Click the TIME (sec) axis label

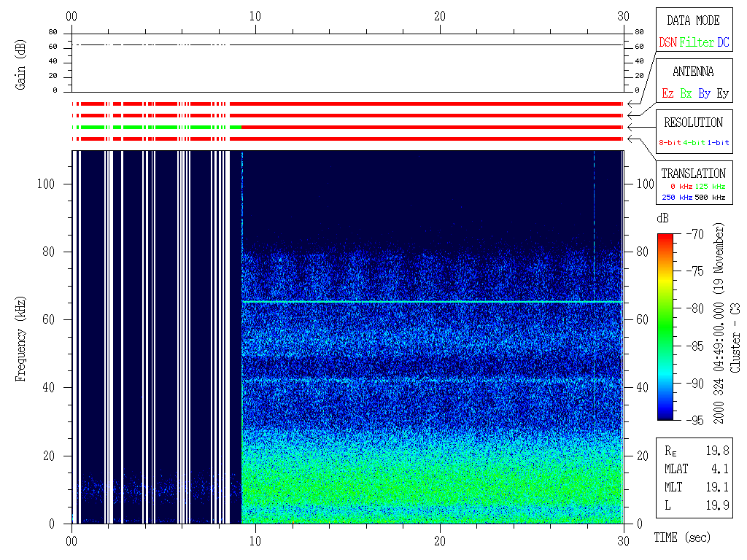(x=681, y=538)
